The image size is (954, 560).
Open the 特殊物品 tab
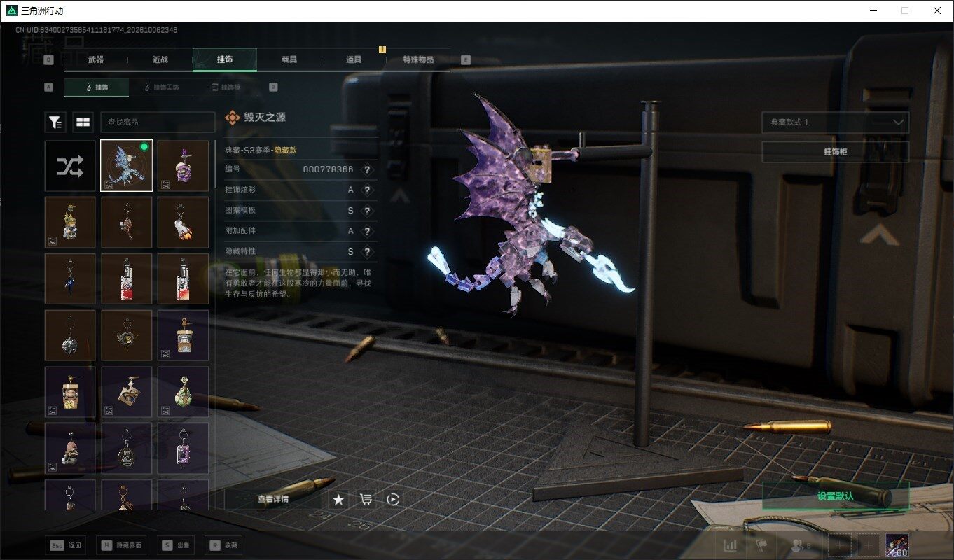pos(418,60)
